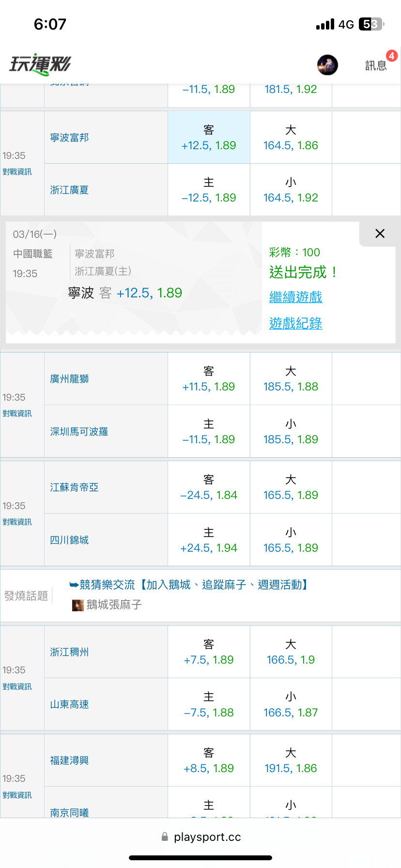The height and width of the screenshot is (868, 401).
Task: Pick 小 185.5 under option
Action: [x=291, y=432]
